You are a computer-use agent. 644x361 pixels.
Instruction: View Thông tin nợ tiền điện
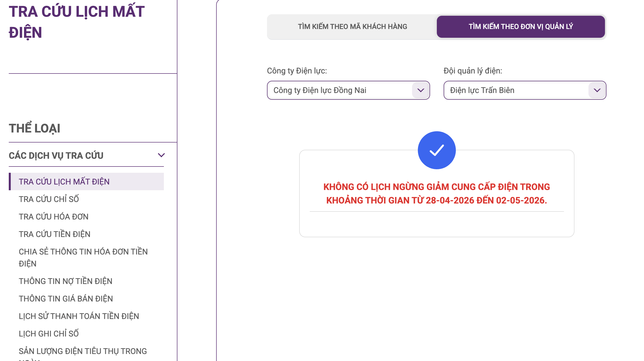tap(66, 281)
